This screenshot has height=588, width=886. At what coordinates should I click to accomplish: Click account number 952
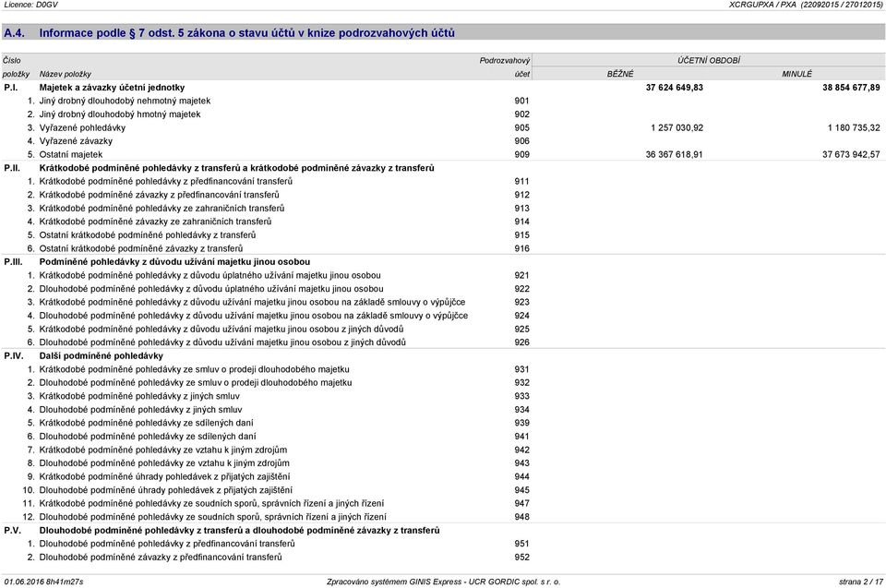(x=521, y=558)
